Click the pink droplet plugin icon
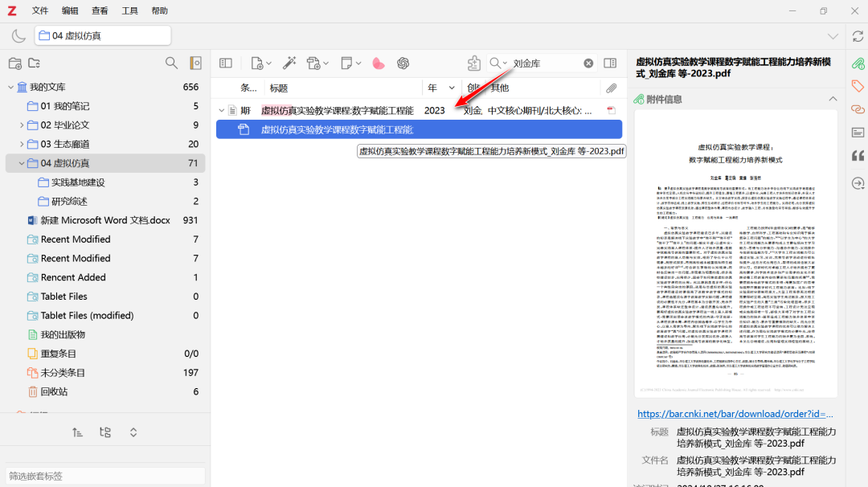The height and width of the screenshot is (487, 868). (379, 63)
